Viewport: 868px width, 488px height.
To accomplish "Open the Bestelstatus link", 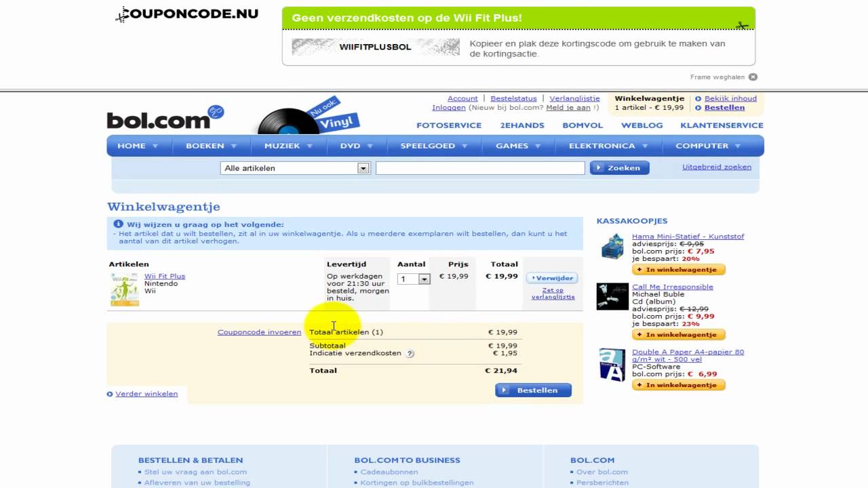I will click(513, 99).
